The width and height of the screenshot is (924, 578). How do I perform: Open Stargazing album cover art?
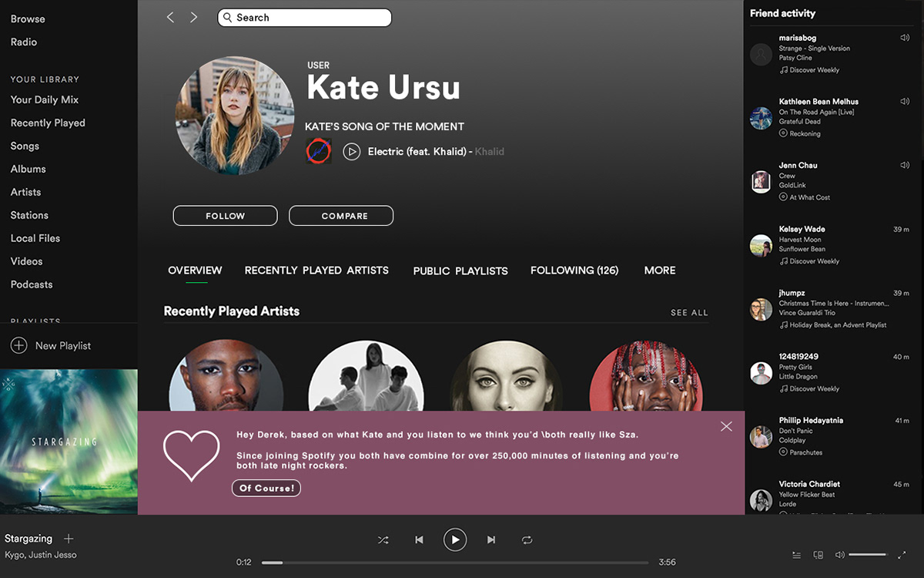(x=69, y=442)
